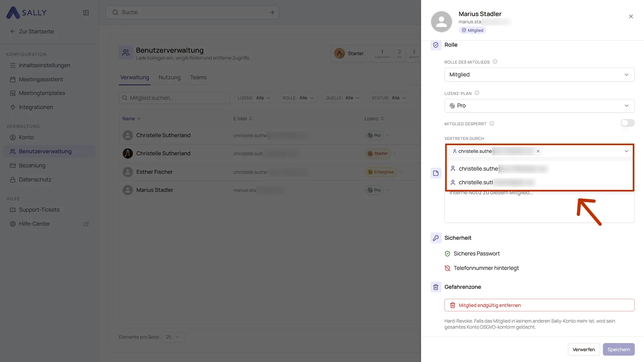The width and height of the screenshot is (644, 362).
Task: Click the info icon next to Lizenz-Plan
Action: coord(477,93)
